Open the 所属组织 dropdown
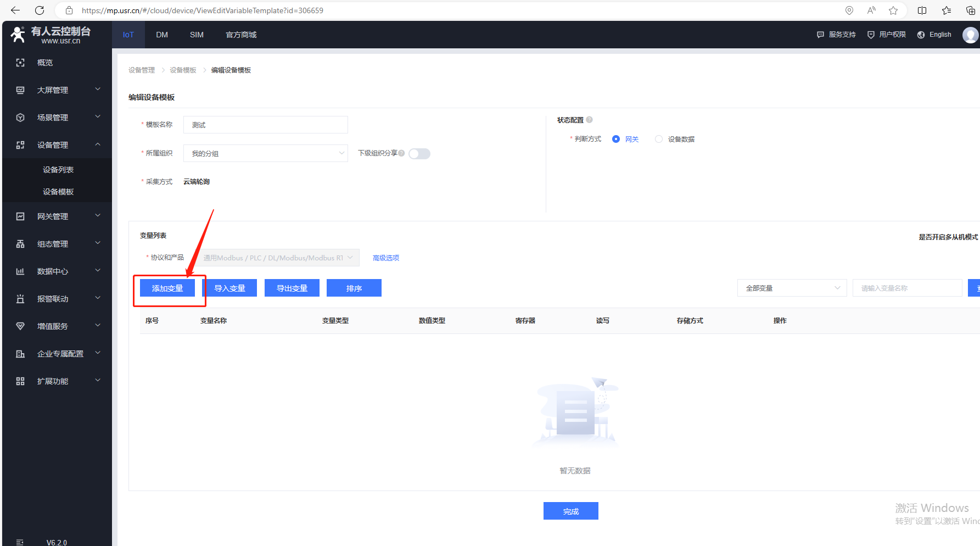The image size is (980, 546). click(x=265, y=153)
